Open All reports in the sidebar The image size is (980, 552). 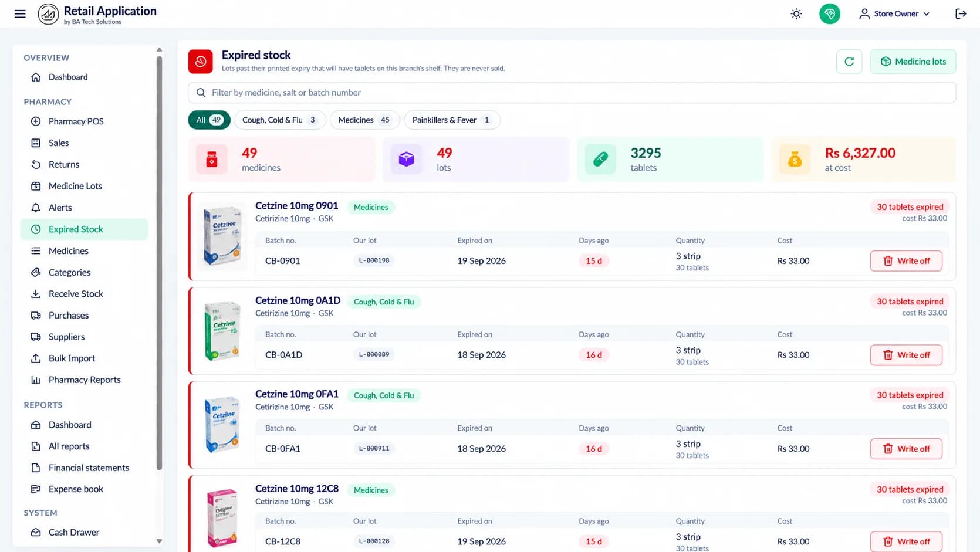[x=84, y=446]
